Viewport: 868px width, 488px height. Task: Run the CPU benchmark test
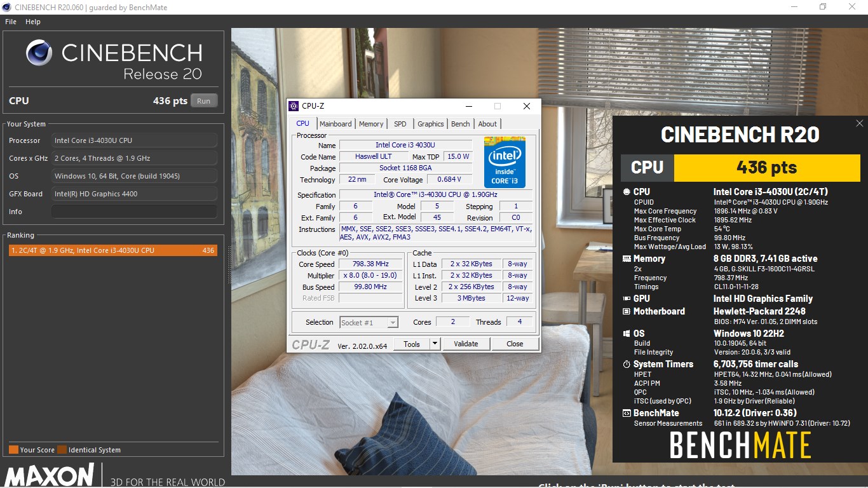(203, 101)
